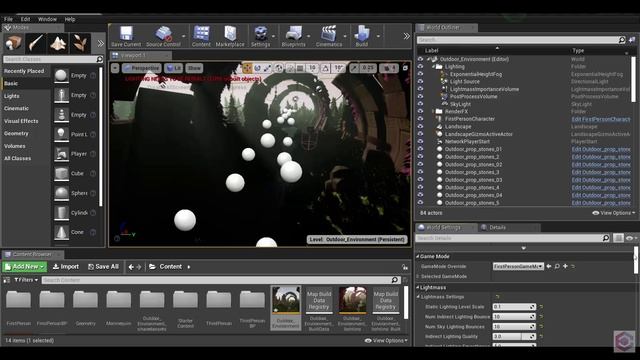
Task: Focus the Search Content input field
Action: click(x=221, y=280)
